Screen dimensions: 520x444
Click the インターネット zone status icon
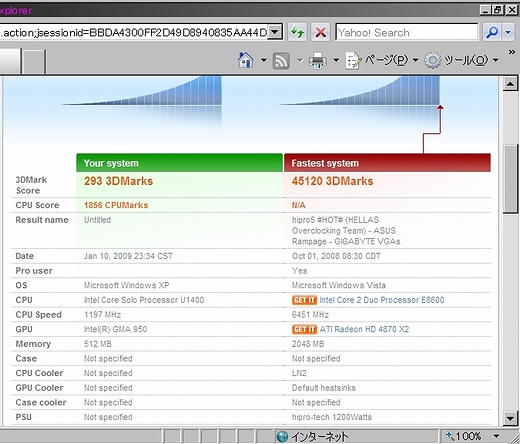(x=282, y=436)
